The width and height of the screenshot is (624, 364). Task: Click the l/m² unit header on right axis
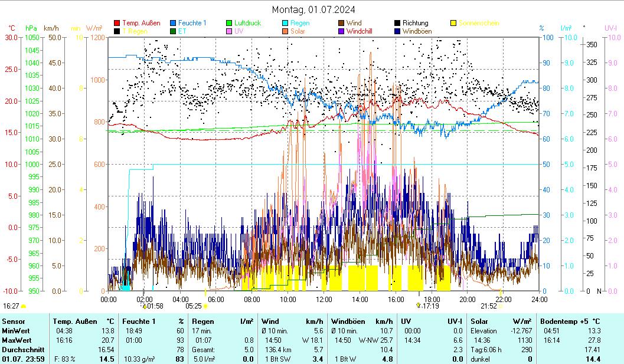click(x=566, y=28)
